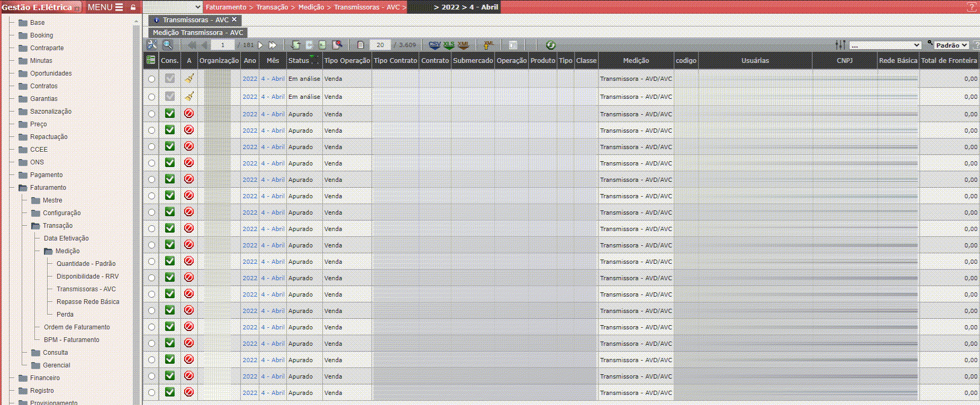Image resolution: width=980 pixels, height=405 pixels.
Task: Click the magnifier search icon in toolbar
Action: 167,45
